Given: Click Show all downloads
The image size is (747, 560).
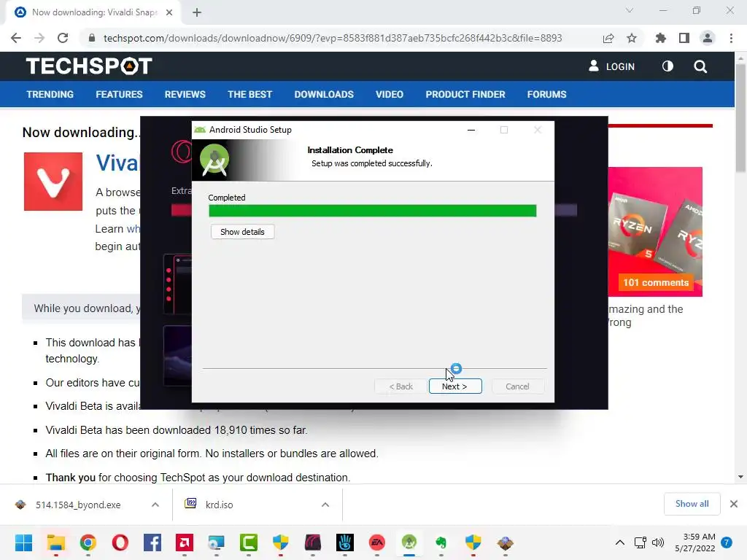Looking at the screenshot, I should coord(692,504).
